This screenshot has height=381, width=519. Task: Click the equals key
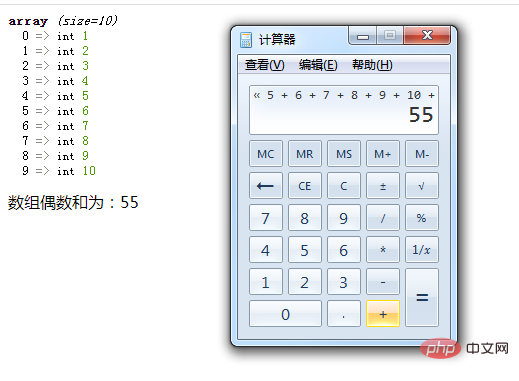tap(422, 298)
